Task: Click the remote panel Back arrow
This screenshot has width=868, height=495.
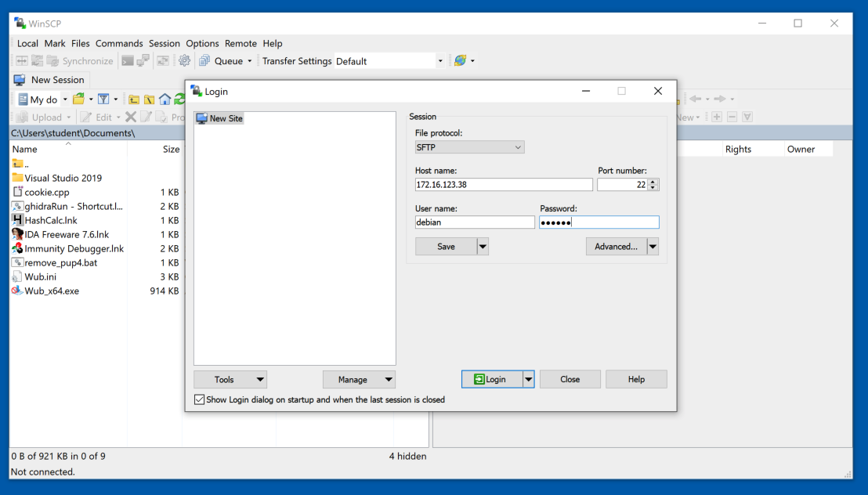Action: [x=696, y=99]
